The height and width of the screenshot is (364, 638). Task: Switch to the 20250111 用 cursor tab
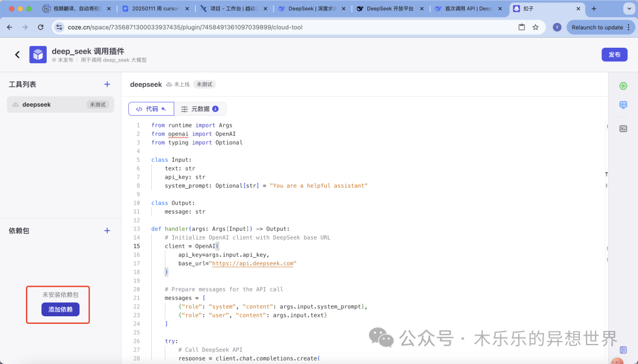[155, 8]
